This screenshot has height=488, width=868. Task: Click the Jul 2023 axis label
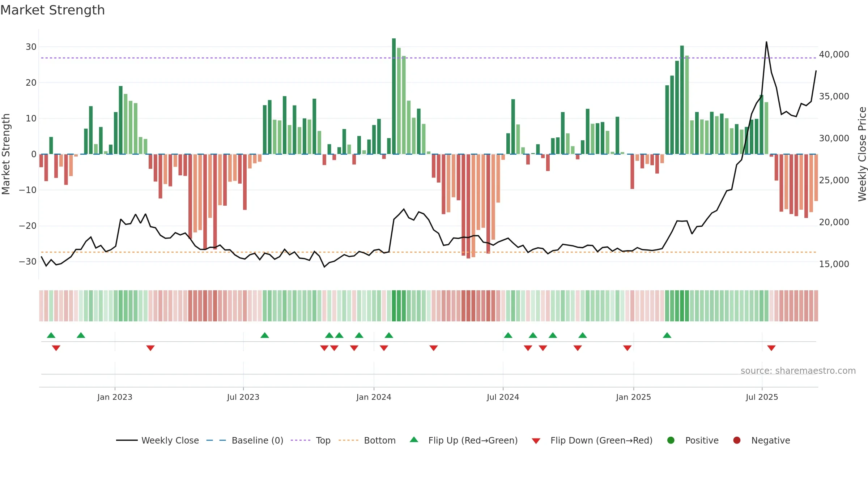243,397
